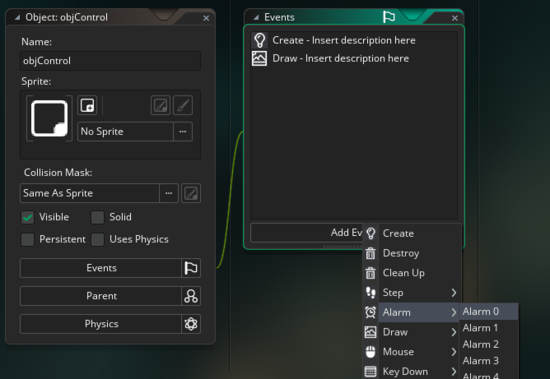Click the flag icon in Events header
This screenshot has width=550, height=379.
(x=389, y=17)
